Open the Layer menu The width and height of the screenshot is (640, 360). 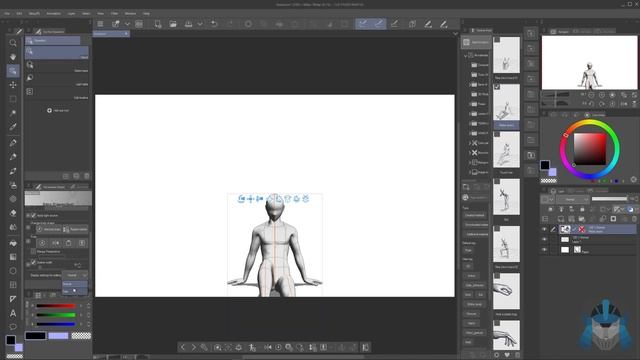[x=71, y=13]
